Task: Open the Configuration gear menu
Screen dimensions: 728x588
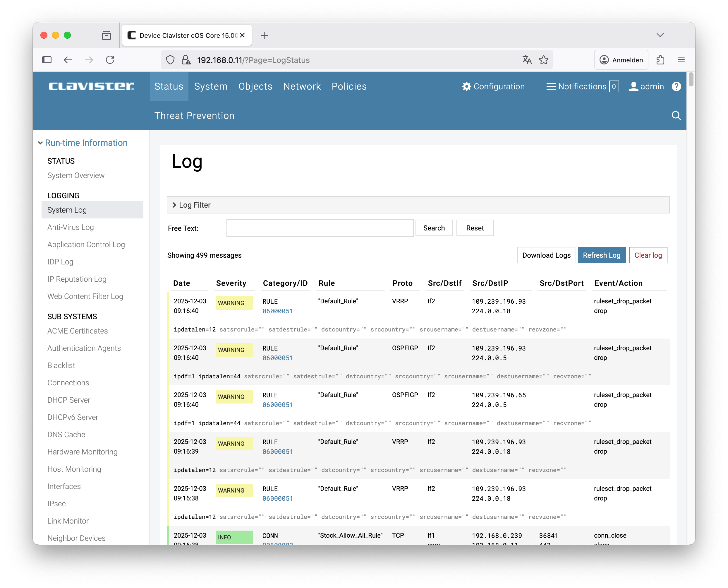Action: [466, 86]
